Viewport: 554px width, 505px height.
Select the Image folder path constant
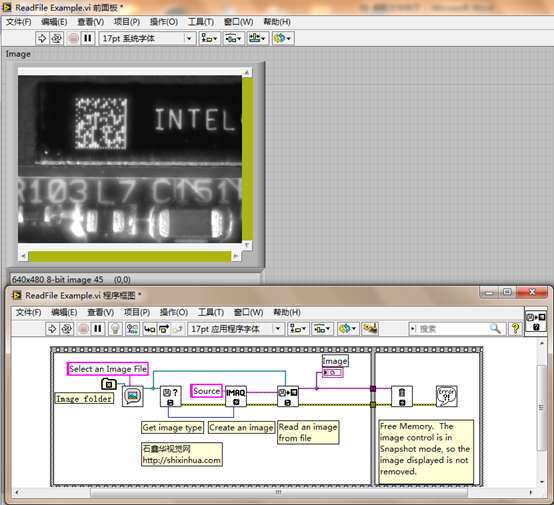pos(109,384)
